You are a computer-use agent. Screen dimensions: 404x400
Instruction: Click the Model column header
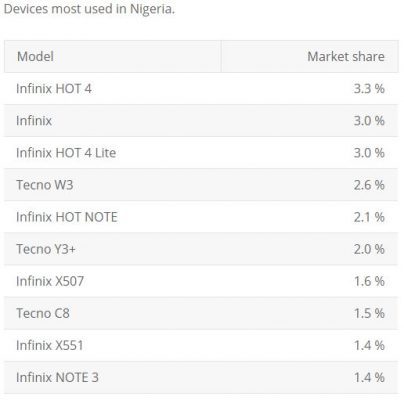113,56
